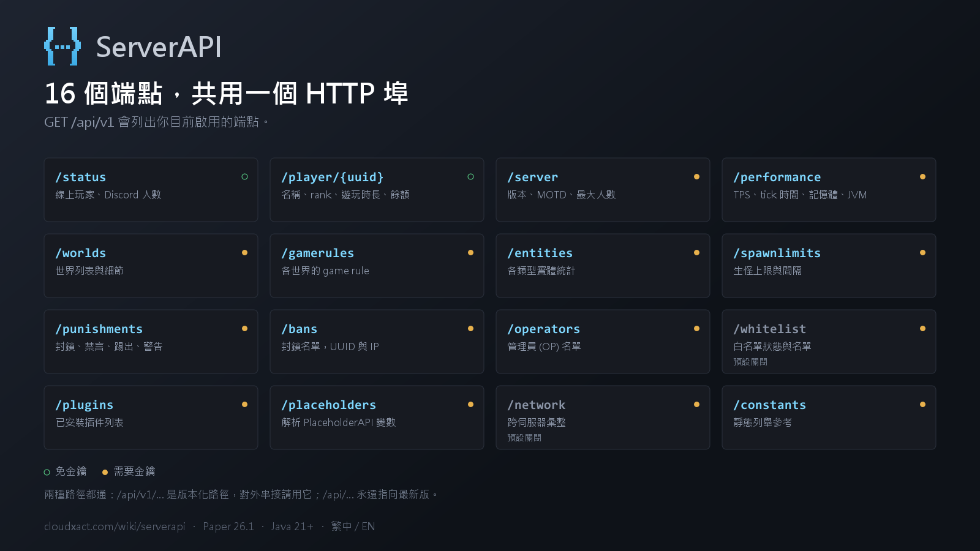Click the ServerAPI curly-brace logo icon
The image size is (980, 551).
62,46
